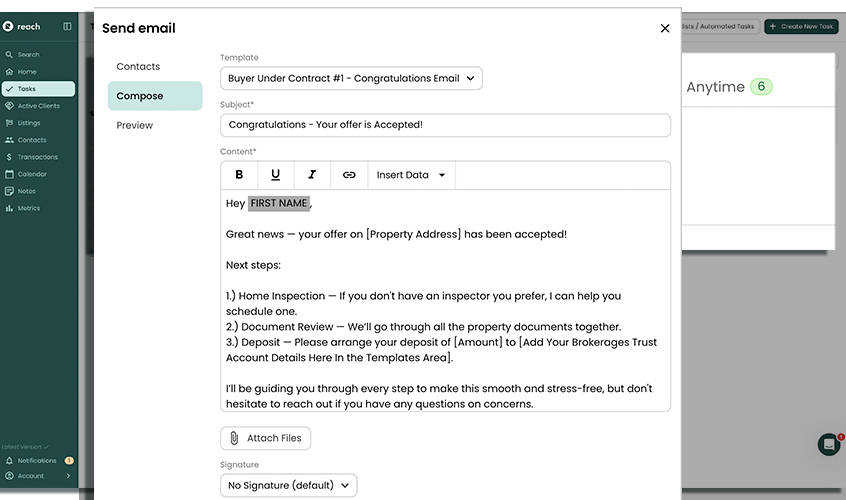Open Notifications in the sidebar
This screenshot has width=846, height=500.
[x=37, y=461]
